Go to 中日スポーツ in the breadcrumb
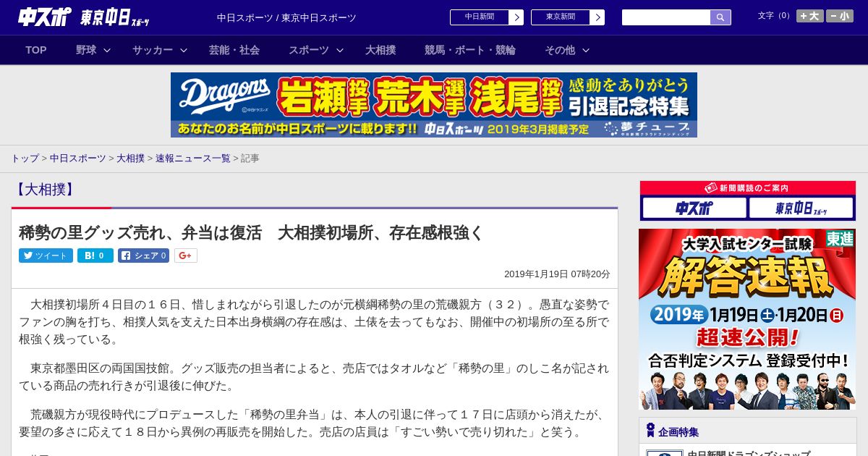 pyautogui.click(x=77, y=158)
